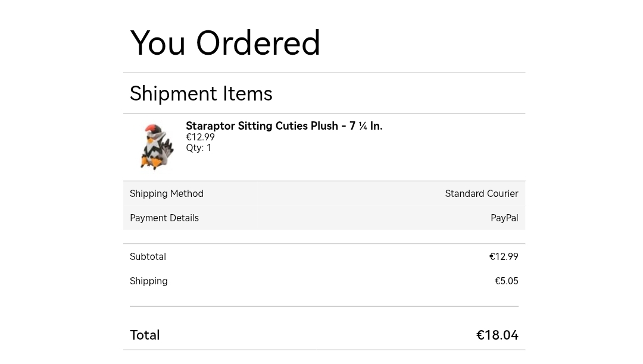Click the Shipping label in the totals

148,281
